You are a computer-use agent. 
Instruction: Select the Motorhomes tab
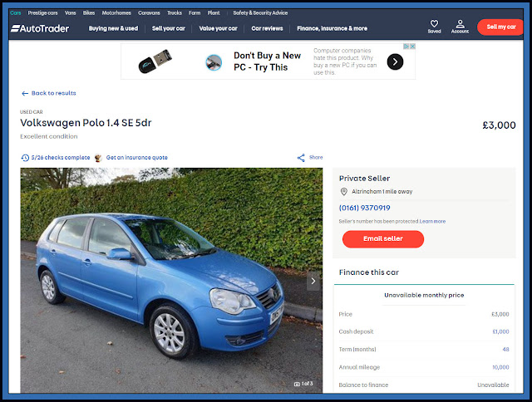click(x=116, y=13)
